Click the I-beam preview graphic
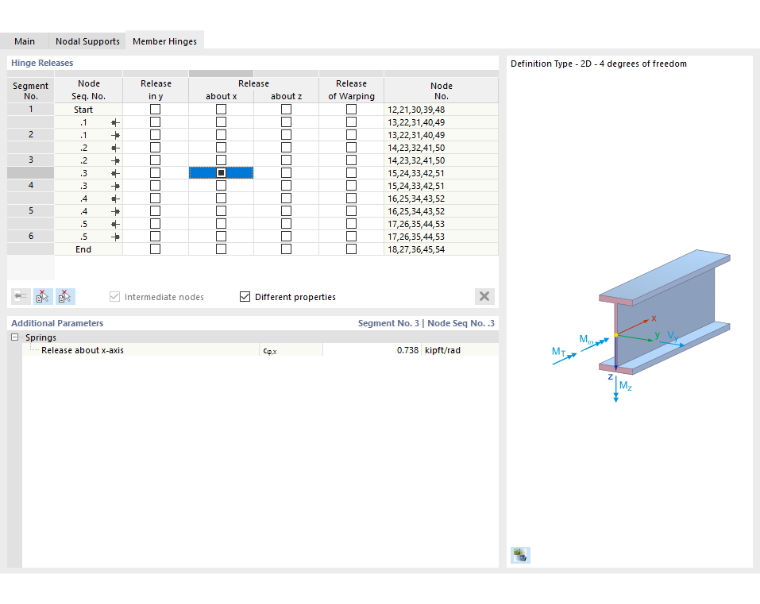The height and width of the screenshot is (604, 760). pyautogui.click(x=642, y=325)
